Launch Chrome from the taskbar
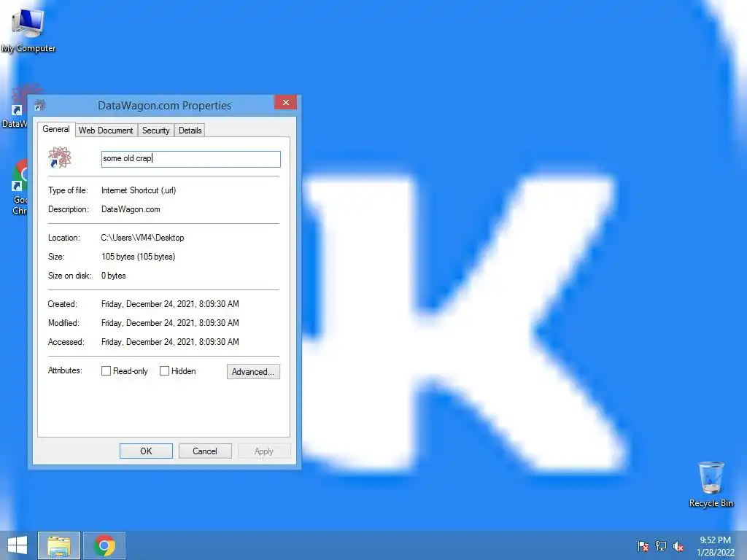The image size is (747, 560). point(104,545)
